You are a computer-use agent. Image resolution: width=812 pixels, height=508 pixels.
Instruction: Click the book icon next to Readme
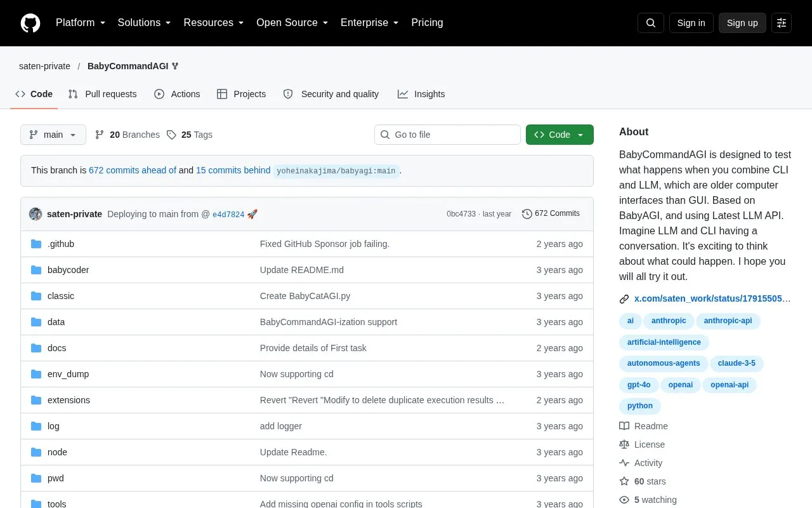624,426
